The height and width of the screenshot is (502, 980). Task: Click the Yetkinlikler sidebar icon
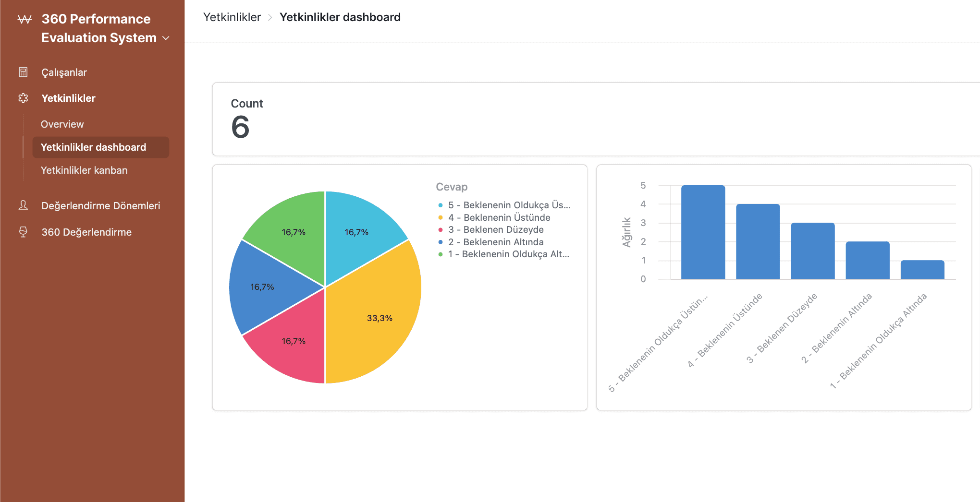(23, 98)
